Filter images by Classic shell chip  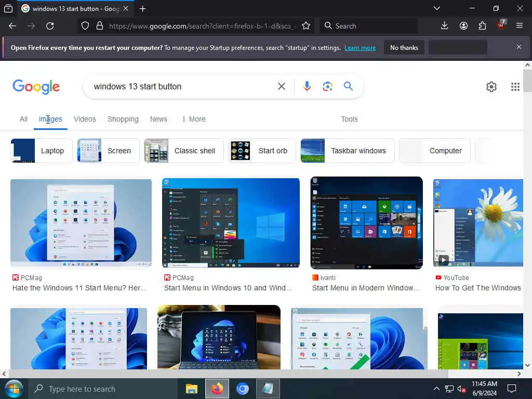184,151
